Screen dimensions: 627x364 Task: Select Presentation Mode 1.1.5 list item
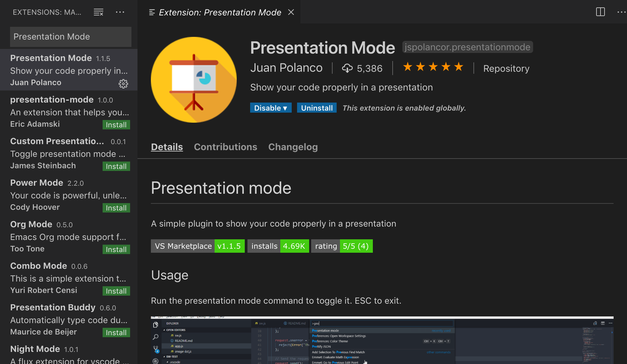coord(69,70)
